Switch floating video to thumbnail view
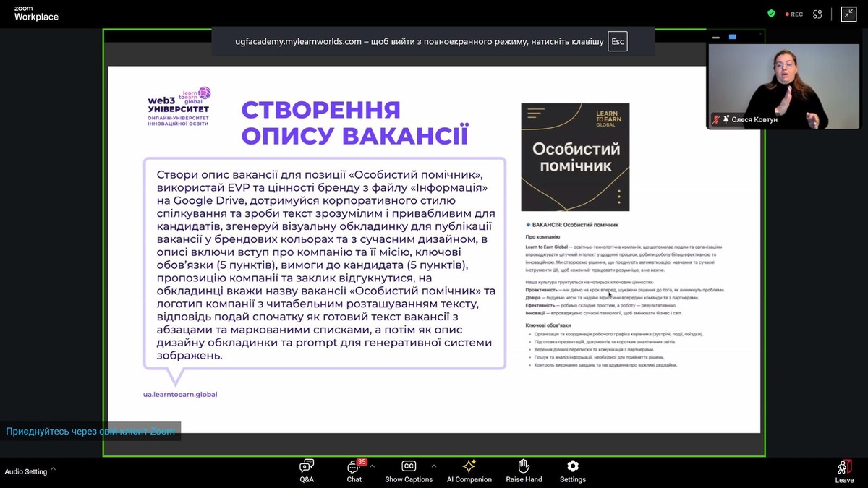The width and height of the screenshot is (868, 488). click(732, 37)
